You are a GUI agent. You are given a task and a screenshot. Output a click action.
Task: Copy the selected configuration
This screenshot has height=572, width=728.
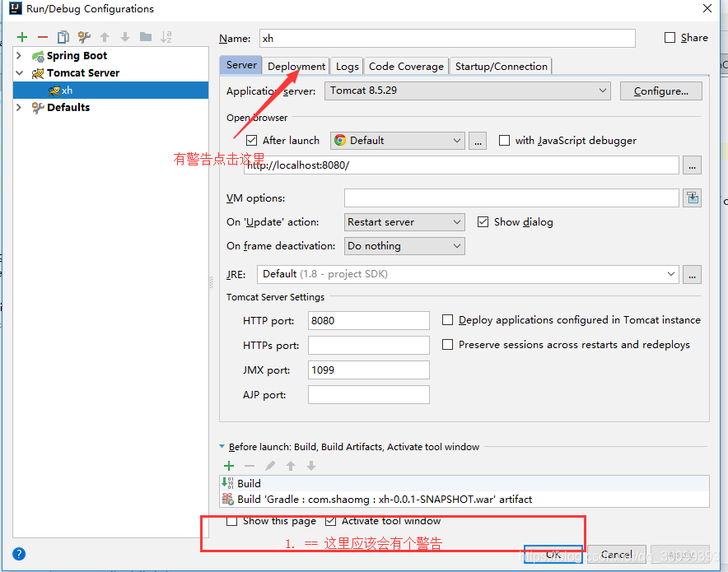click(x=63, y=37)
